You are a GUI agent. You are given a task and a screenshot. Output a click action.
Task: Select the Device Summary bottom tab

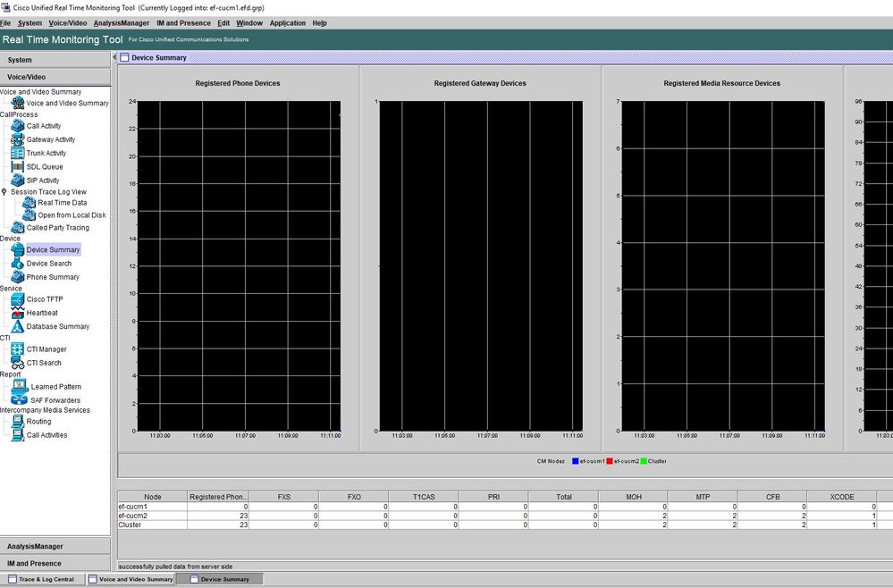coord(220,579)
